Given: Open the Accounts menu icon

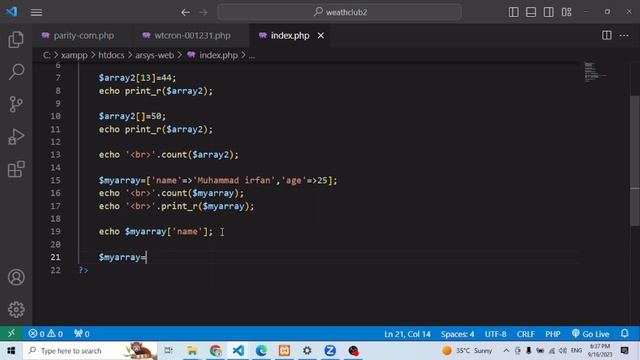Looking at the screenshot, I should click(x=16, y=277).
